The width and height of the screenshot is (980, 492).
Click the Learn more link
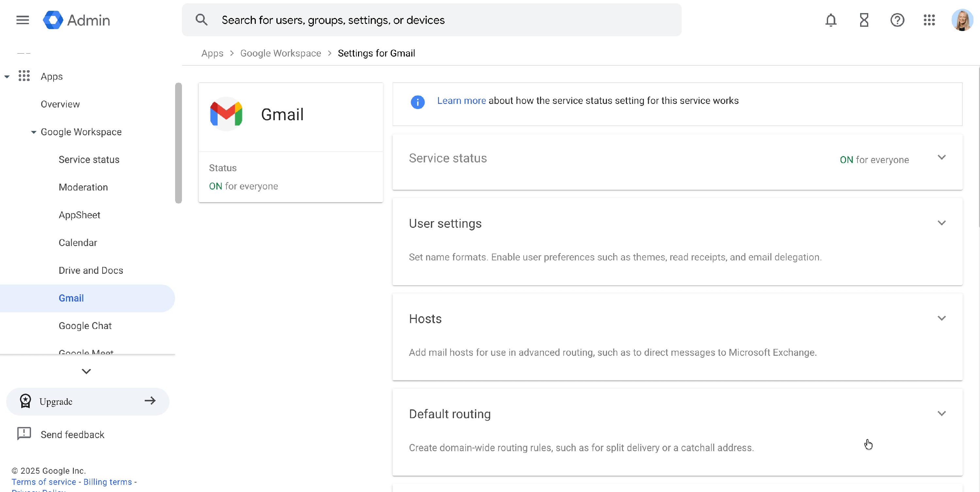[x=461, y=100]
